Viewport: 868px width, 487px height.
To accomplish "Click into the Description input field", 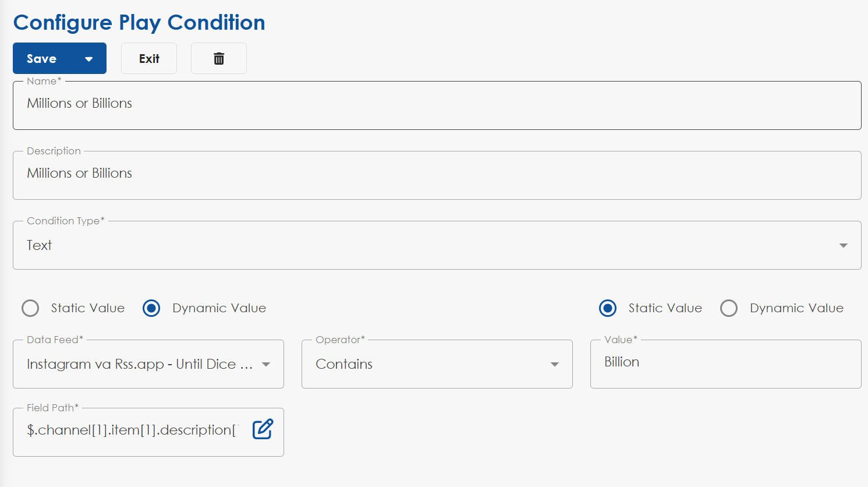I will [437, 174].
